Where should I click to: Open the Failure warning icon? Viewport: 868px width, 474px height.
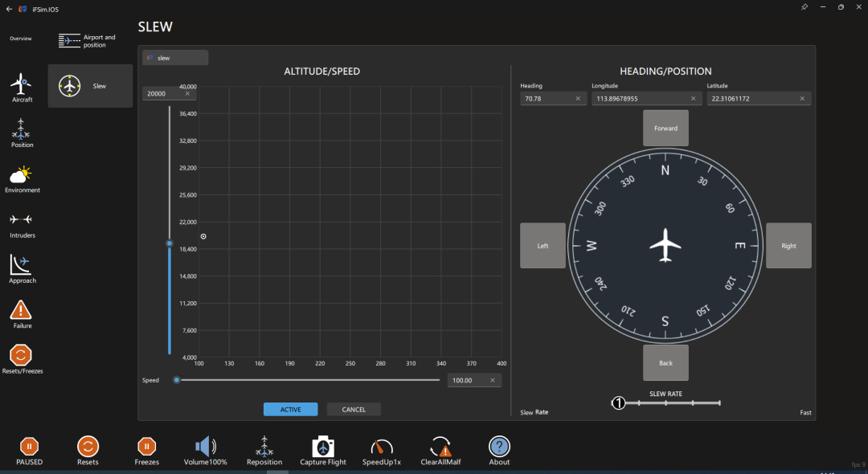[22, 310]
